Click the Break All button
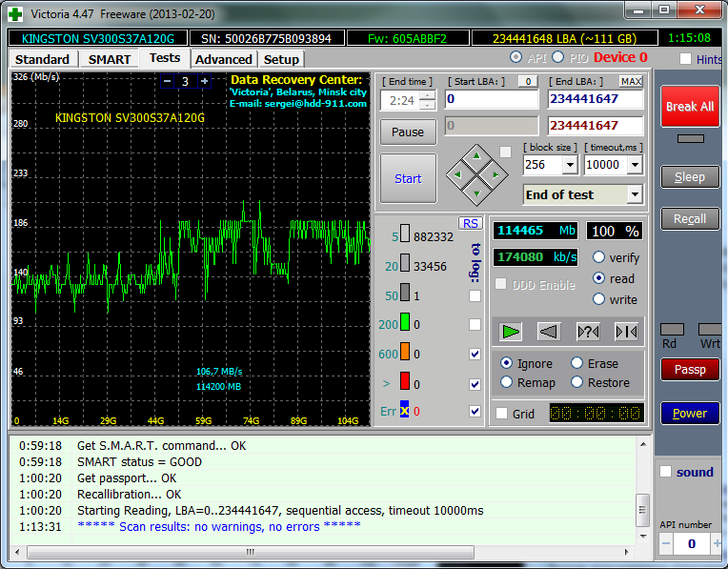Screen dimensions: 728x569 (689, 107)
